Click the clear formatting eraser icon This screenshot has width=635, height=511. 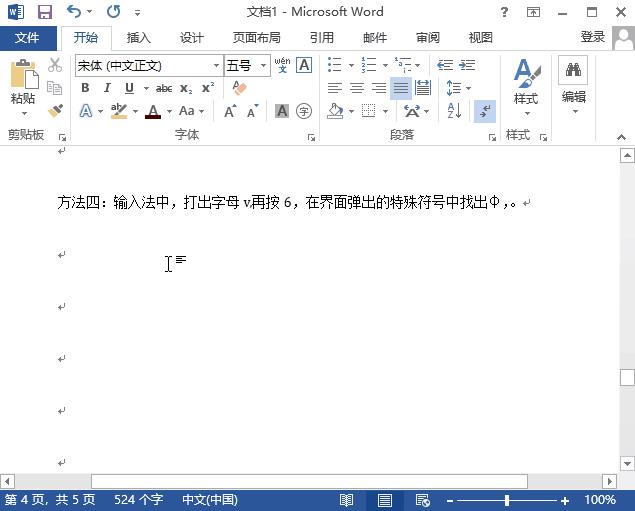coord(238,88)
